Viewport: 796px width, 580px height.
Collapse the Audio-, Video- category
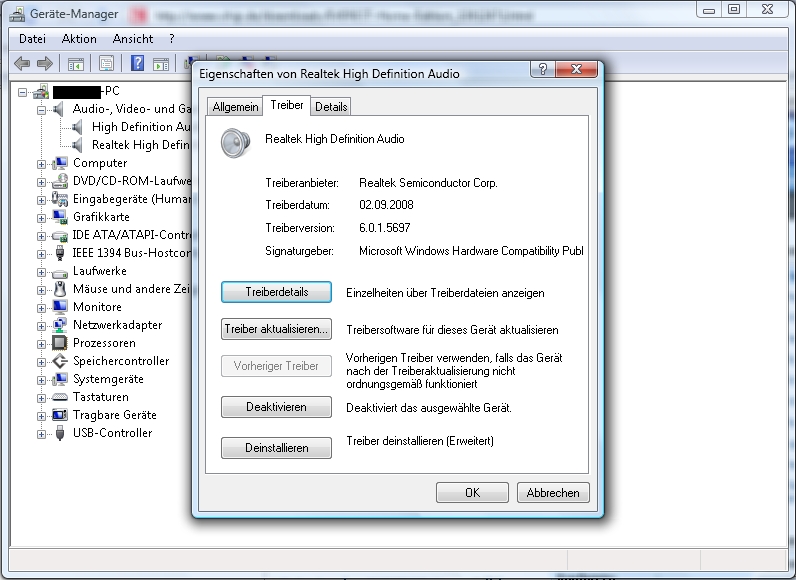coord(41,110)
